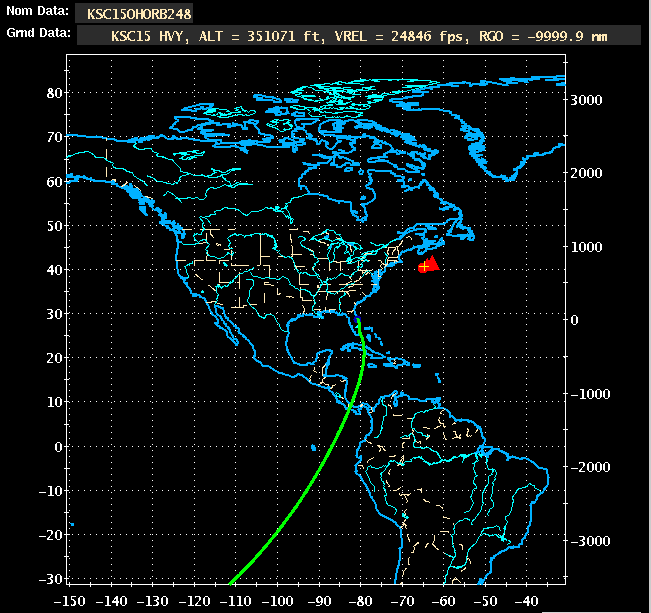
Task: Click longitude axis label -70
Action: point(402,601)
